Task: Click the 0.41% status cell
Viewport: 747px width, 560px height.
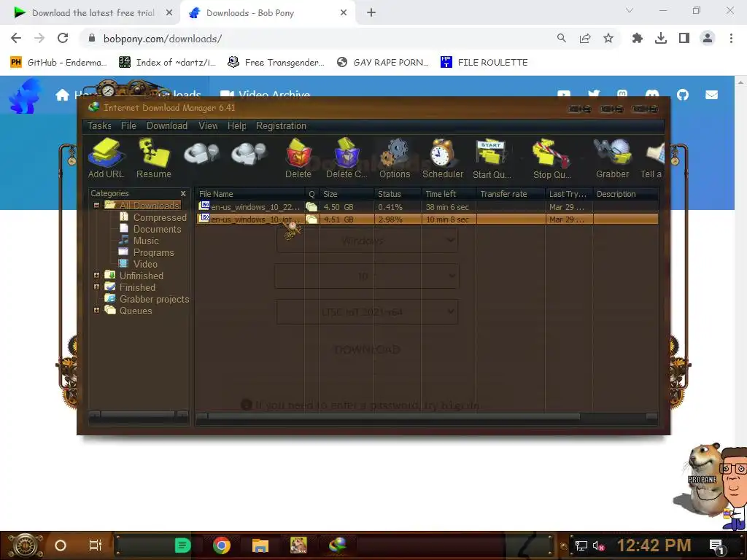Action: point(390,207)
